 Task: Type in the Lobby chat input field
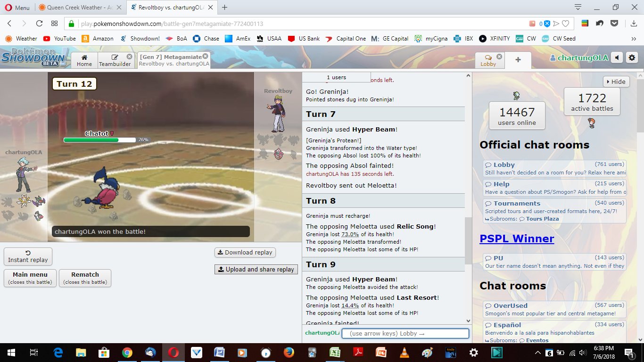[405, 334]
